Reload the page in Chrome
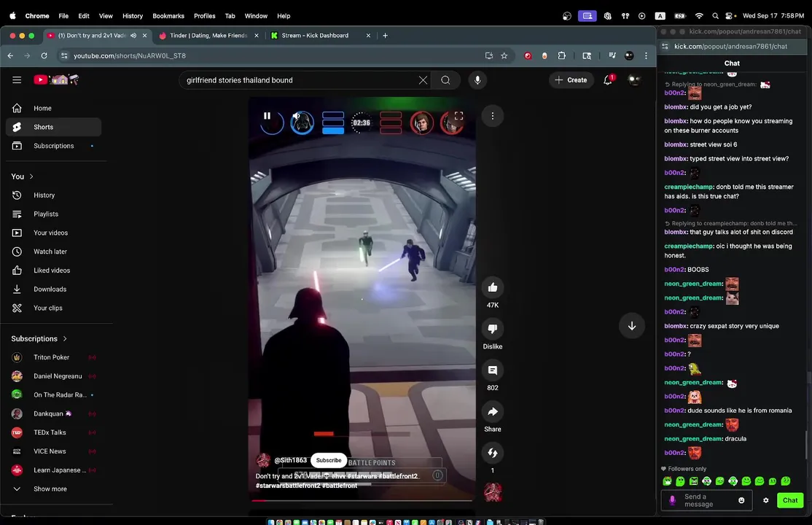The image size is (812, 525). [44, 55]
